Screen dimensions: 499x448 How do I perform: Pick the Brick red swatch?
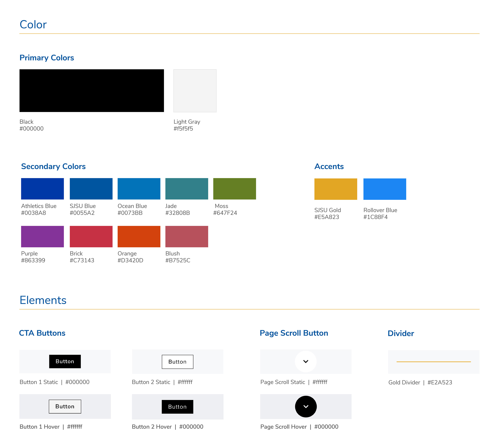tap(91, 237)
